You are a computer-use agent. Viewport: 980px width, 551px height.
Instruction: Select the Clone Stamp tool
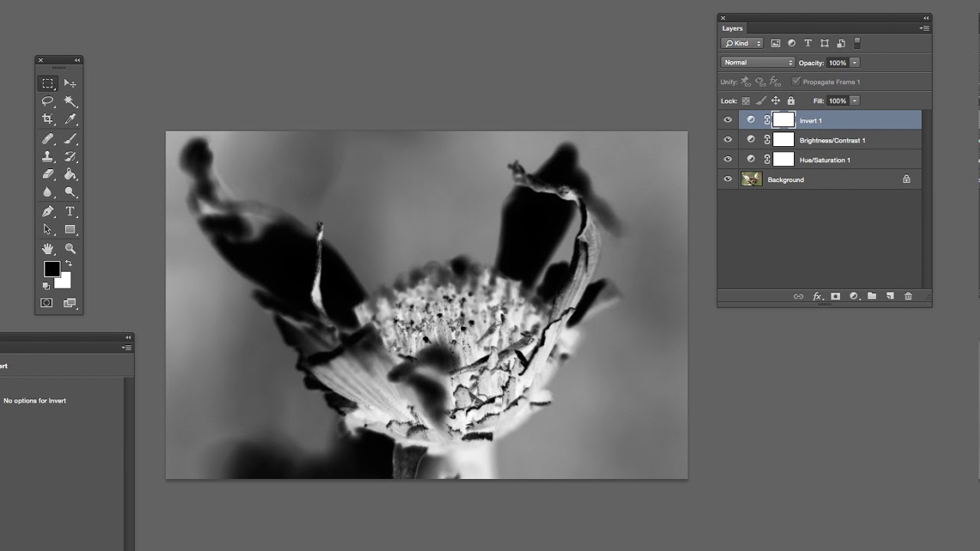pos(47,156)
